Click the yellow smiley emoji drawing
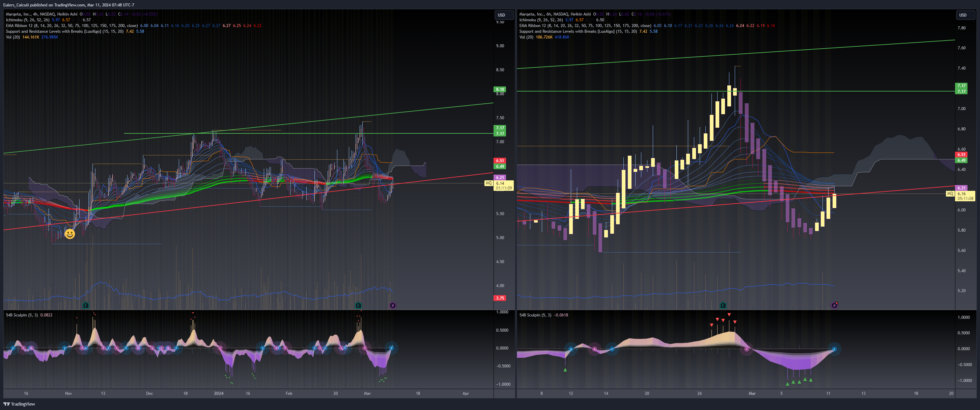The width and height of the screenshot is (980, 410). click(69, 234)
